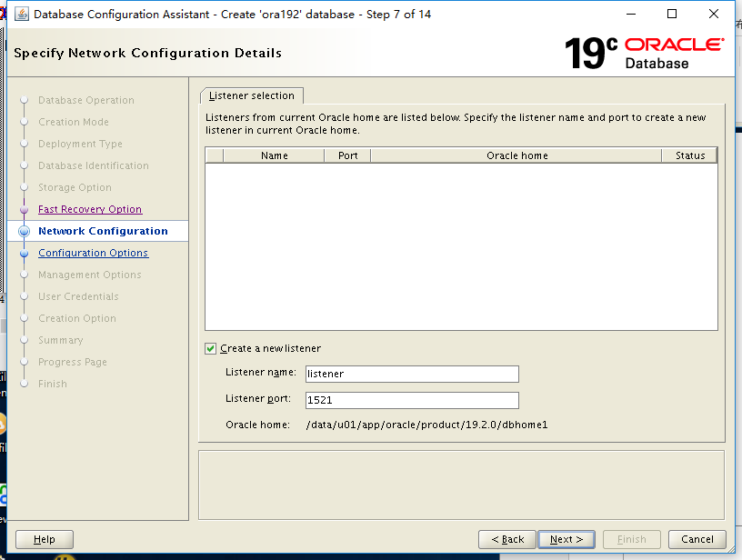Screen dimensions: 742x560
Task: Click the Listener name input field
Action: 412,374
